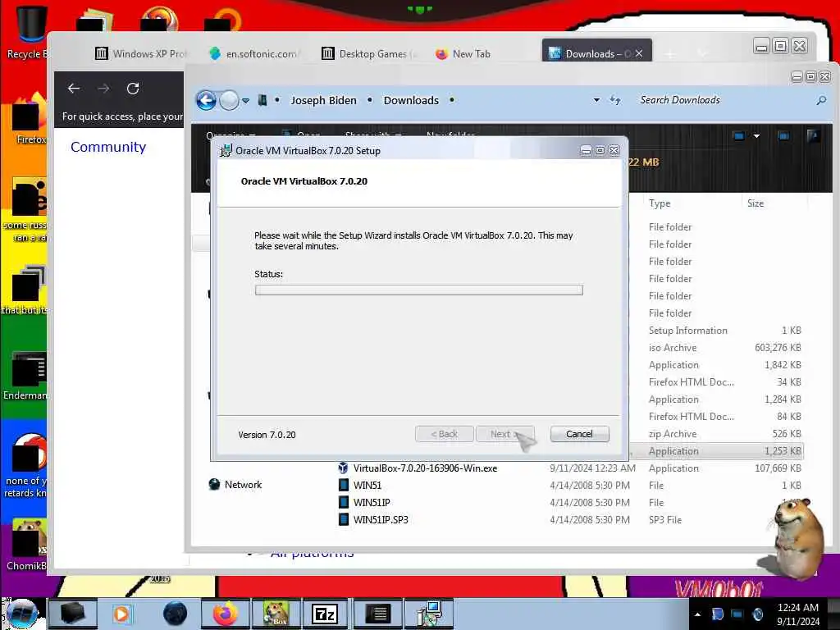Viewport: 840px width, 630px height.
Task: Click the installation status progress bar
Action: 419,290
